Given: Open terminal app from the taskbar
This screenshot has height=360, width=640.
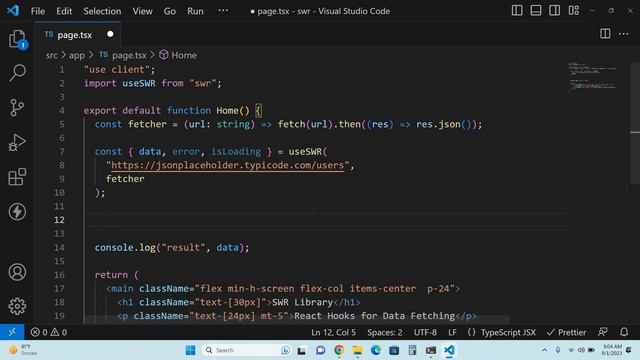Looking at the screenshot, I should pos(431,350).
